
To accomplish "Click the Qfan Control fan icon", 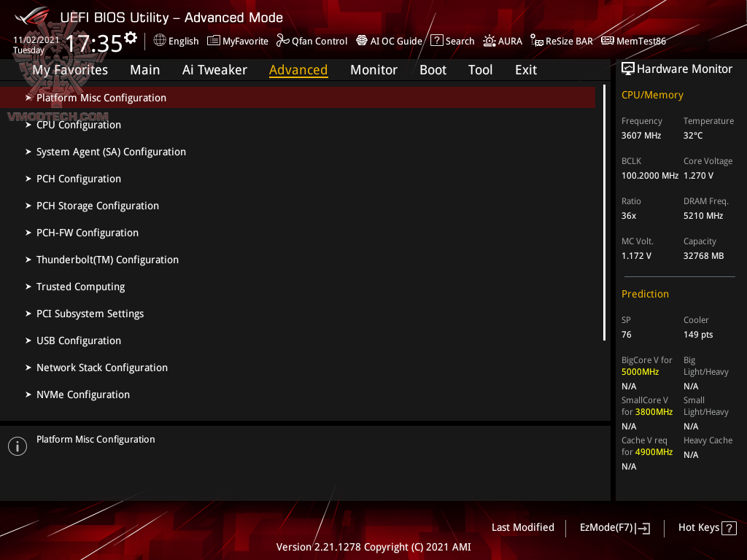I will pos(282,41).
